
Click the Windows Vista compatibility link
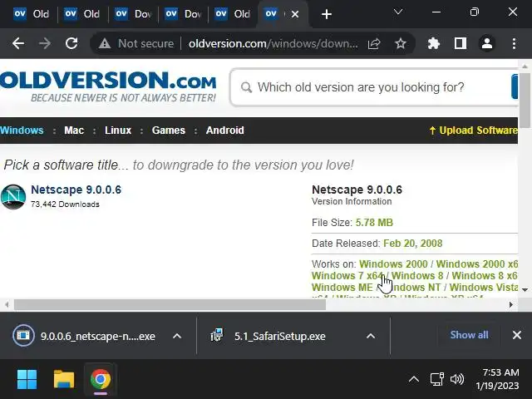tap(484, 287)
